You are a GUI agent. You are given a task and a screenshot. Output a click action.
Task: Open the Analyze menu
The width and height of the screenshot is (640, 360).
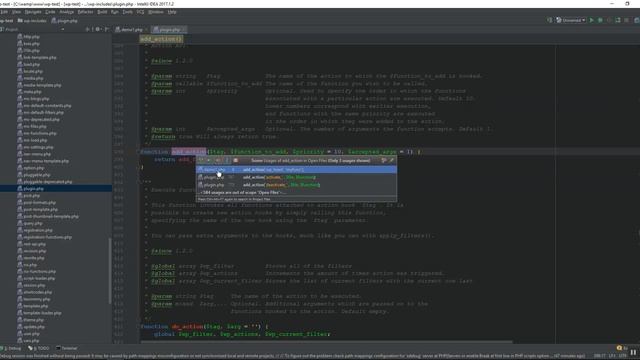click(x=66, y=12)
